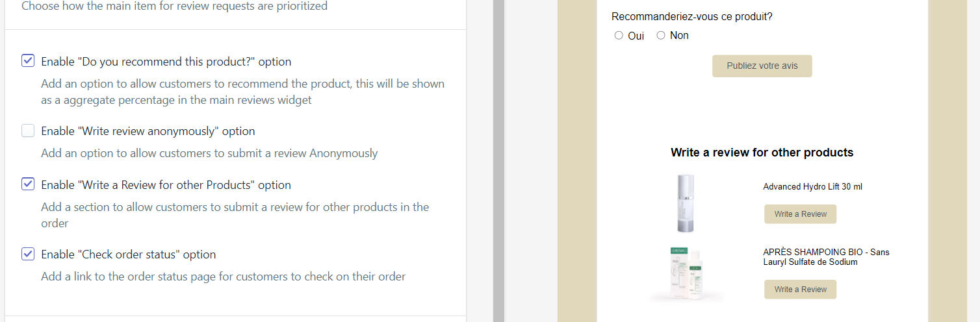
Task: Click Write a Review for Advanced Hydro Lift
Action: click(x=800, y=214)
